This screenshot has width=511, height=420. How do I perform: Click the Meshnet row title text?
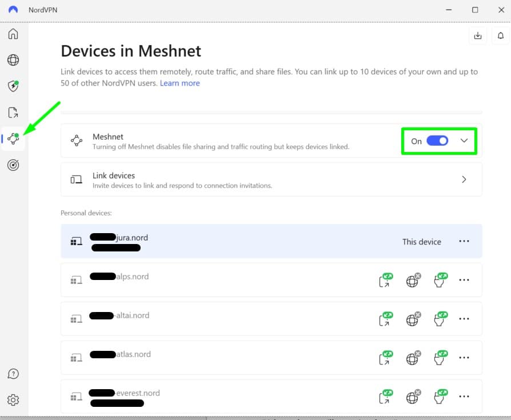pos(108,137)
